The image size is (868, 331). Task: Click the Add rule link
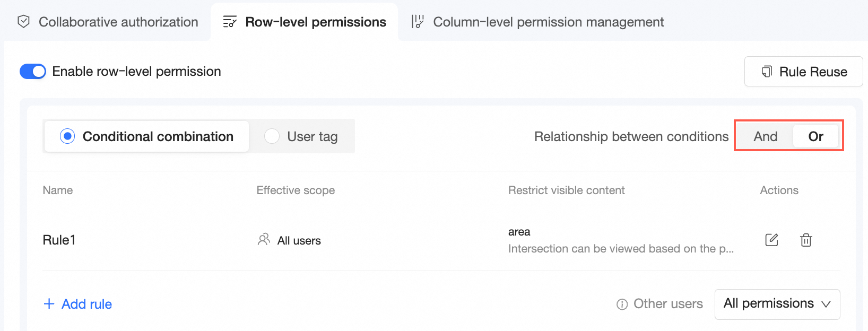[x=86, y=304]
